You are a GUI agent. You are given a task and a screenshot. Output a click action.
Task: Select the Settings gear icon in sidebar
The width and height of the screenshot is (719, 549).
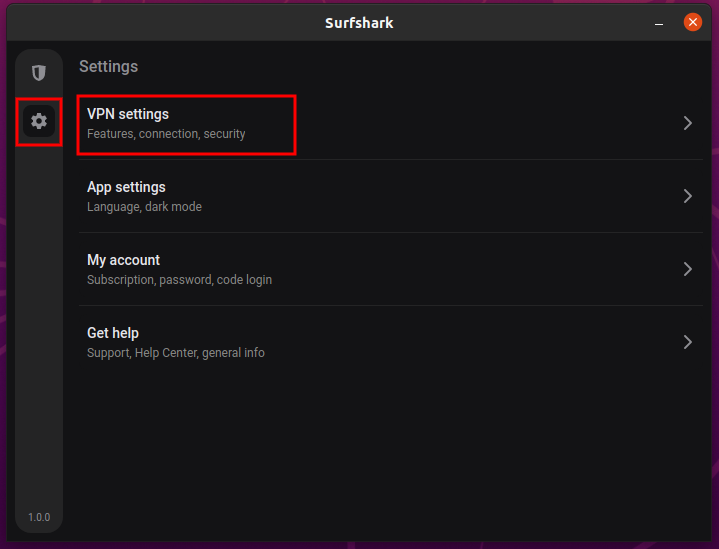point(39,121)
